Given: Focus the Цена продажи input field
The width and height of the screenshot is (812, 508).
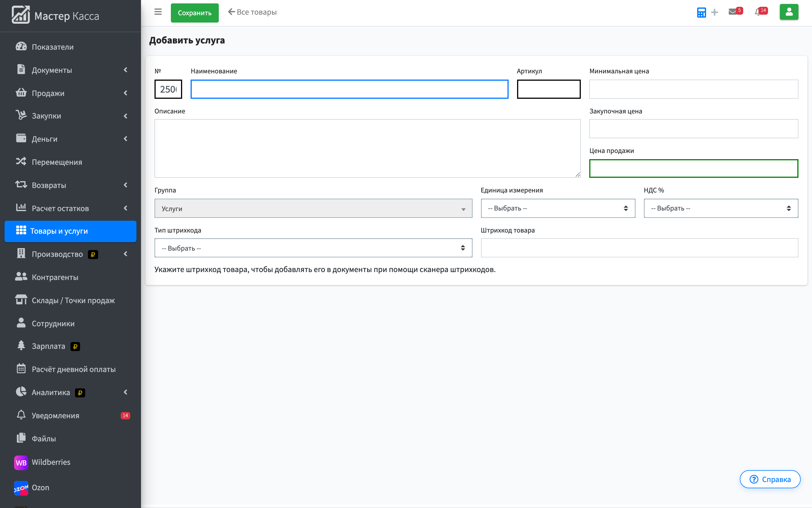Looking at the screenshot, I should [694, 168].
